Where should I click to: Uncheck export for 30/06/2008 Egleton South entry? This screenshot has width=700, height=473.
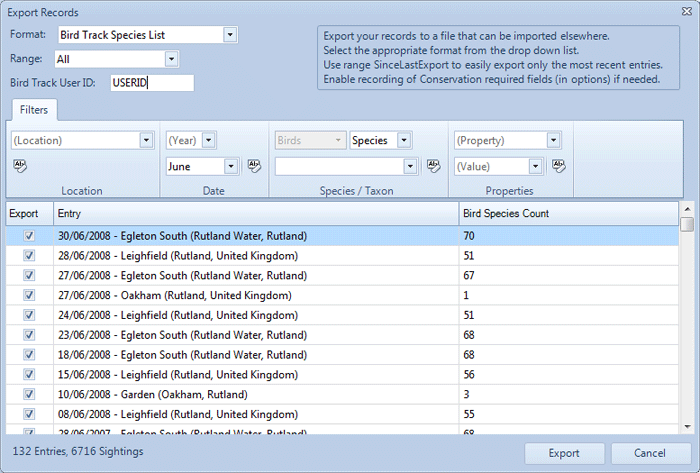(29, 236)
